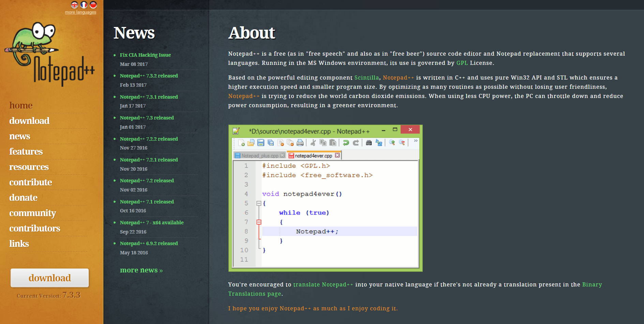This screenshot has height=324, width=644.
Task: Open the links page
Action: (x=19, y=244)
